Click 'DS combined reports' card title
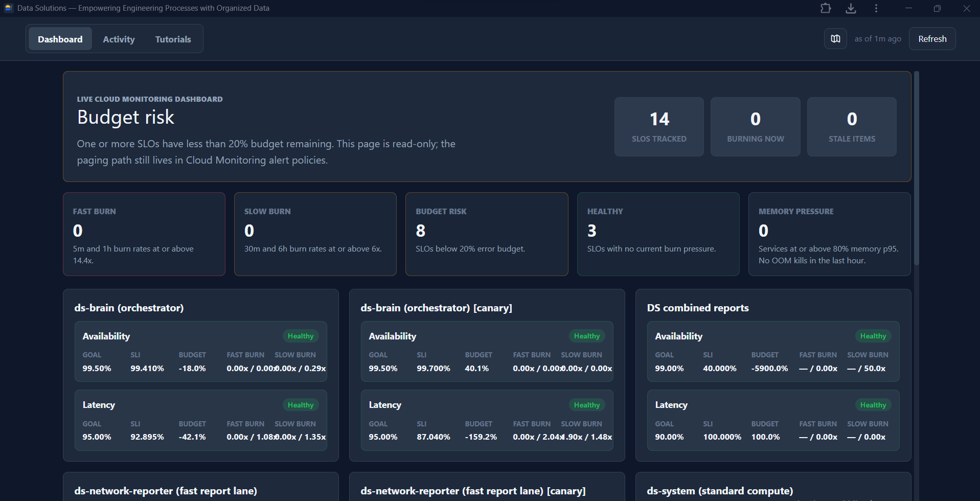 (698, 308)
